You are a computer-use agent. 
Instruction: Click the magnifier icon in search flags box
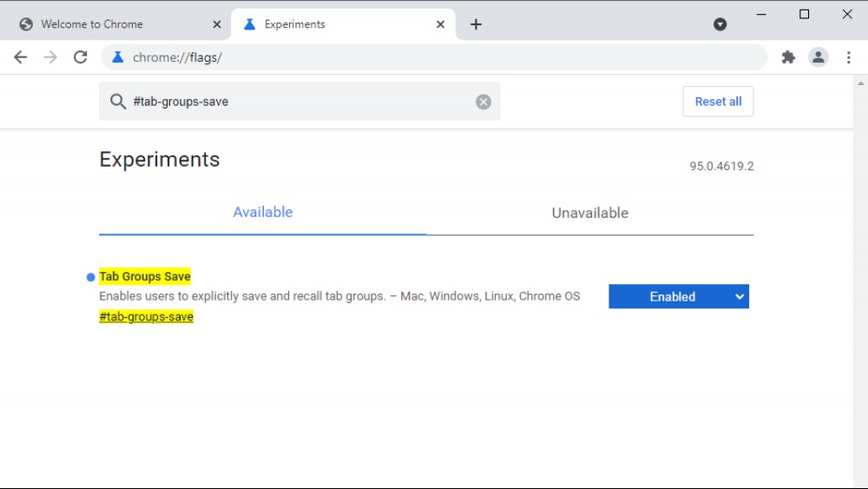click(117, 102)
